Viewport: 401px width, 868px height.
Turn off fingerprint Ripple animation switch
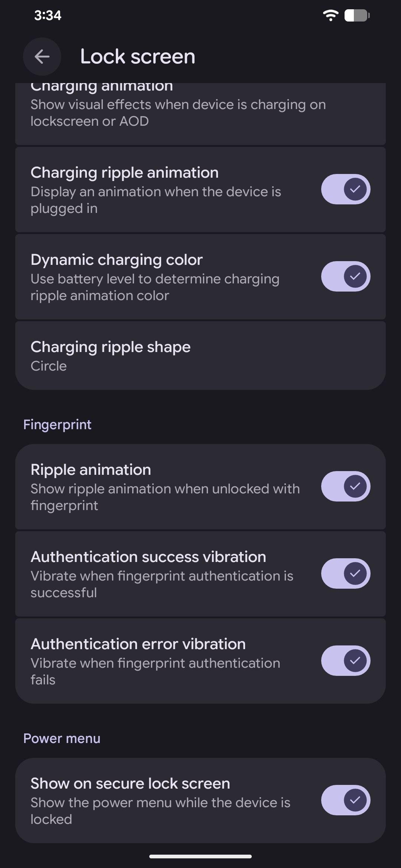(345, 486)
